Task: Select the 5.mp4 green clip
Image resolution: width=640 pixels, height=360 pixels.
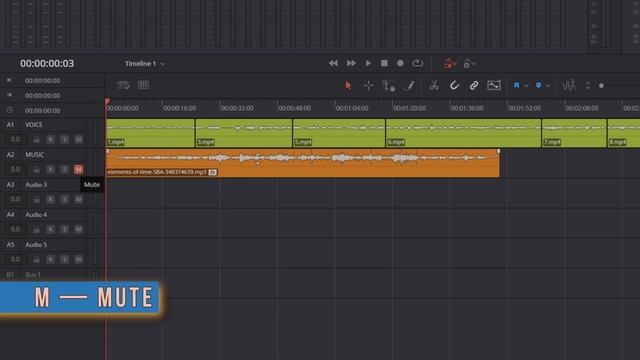Action: 339,133
